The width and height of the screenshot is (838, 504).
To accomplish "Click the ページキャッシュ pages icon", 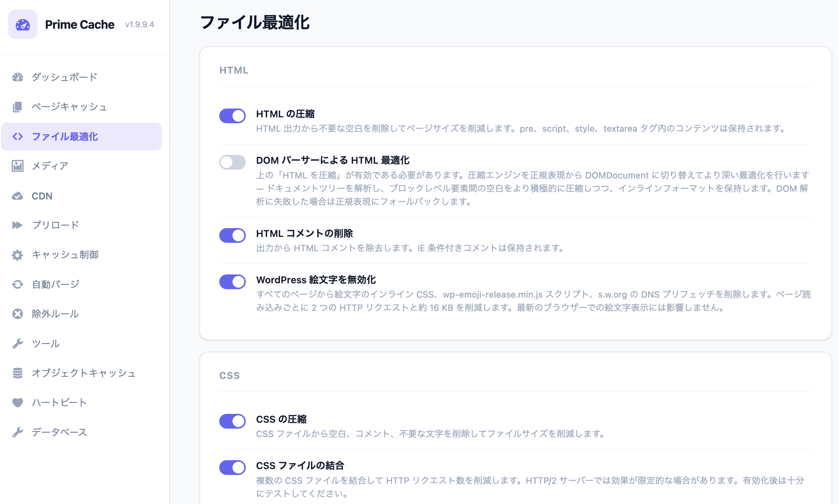I will 17,107.
